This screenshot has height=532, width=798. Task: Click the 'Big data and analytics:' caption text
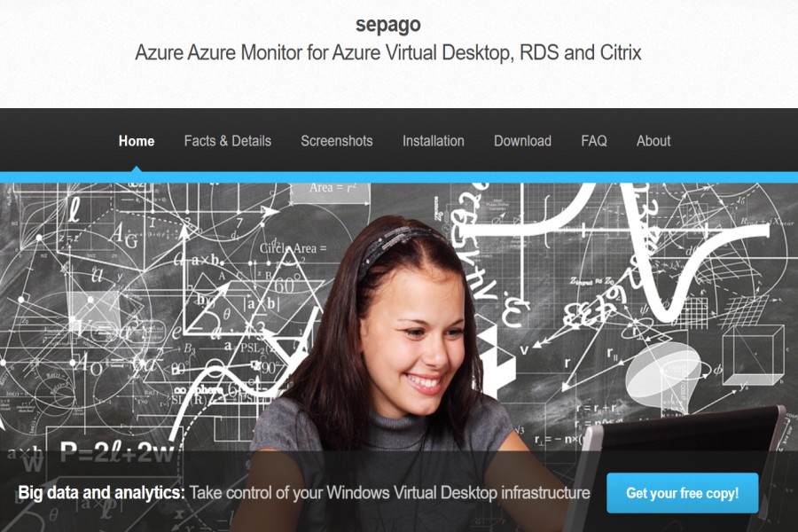point(101,492)
